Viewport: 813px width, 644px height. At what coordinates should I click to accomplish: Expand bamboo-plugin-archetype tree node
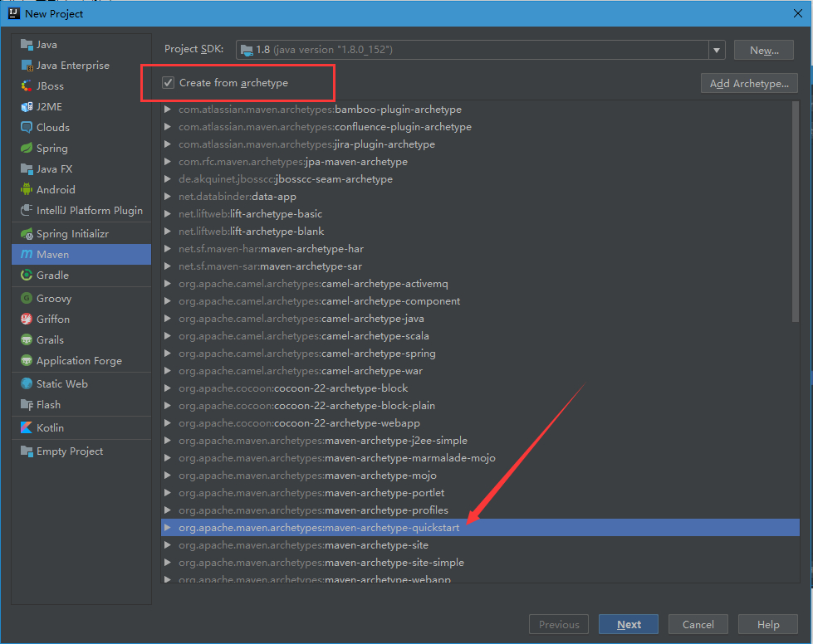(168, 110)
